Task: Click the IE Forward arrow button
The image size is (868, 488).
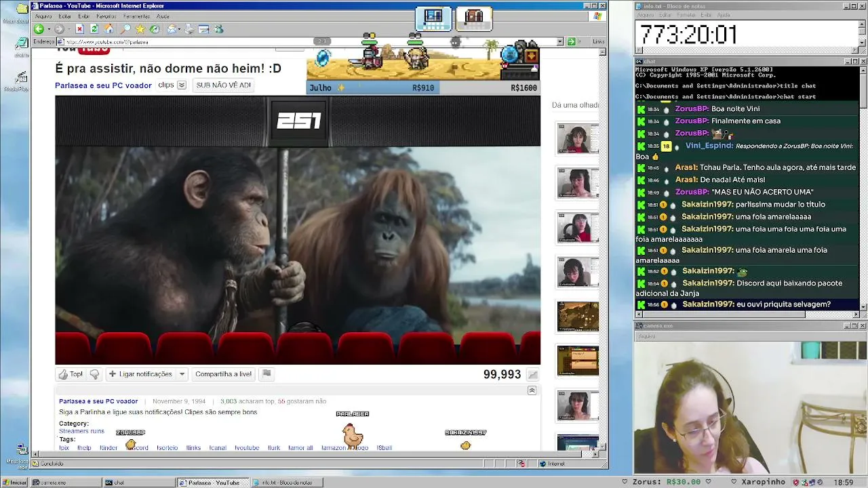Action: (60, 29)
